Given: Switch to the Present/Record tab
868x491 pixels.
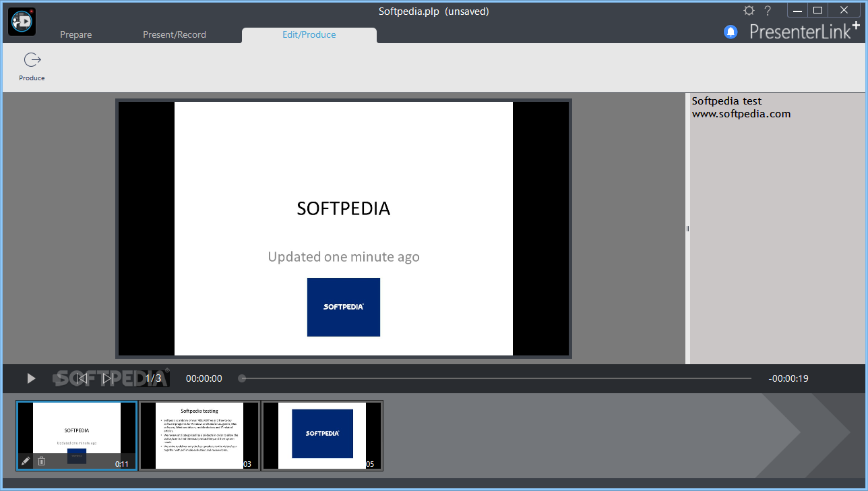Looking at the screenshot, I should [x=175, y=34].
